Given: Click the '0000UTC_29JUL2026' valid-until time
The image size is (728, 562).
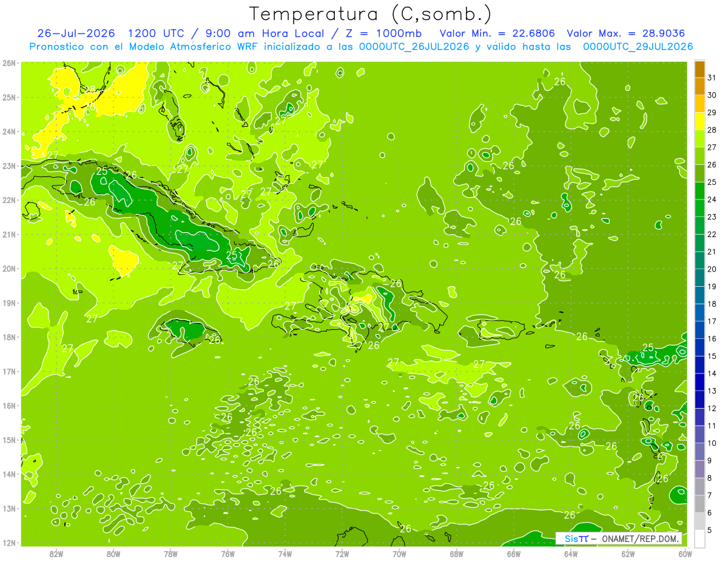Looking at the screenshot, I should coord(638,47).
